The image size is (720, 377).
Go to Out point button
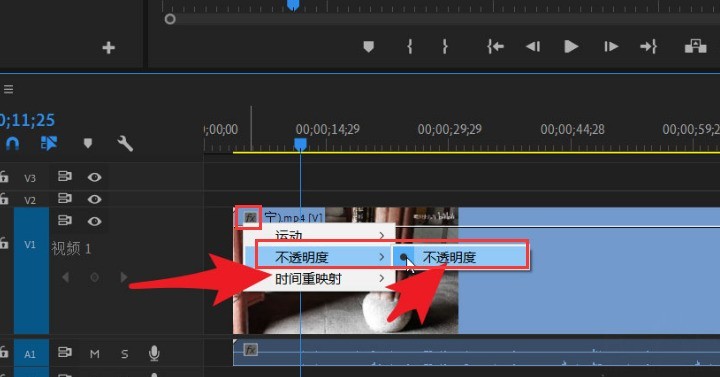tap(648, 46)
